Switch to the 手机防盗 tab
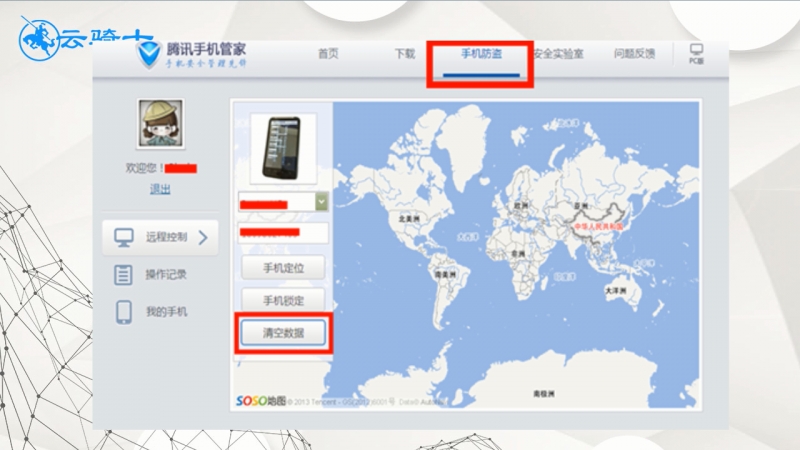 481,54
